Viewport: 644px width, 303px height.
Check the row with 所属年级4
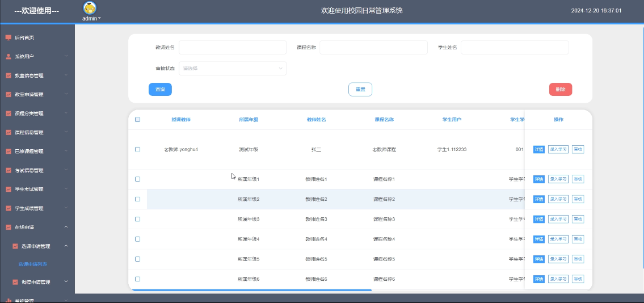coord(137,239)
